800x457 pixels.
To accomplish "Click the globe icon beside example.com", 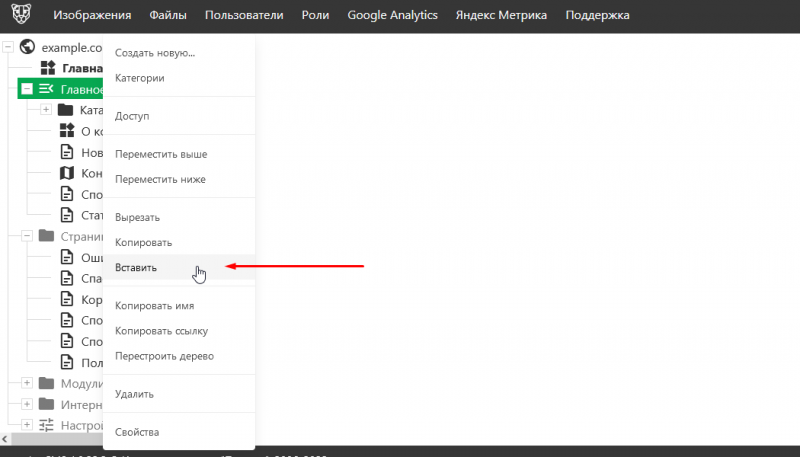I will click(x=27, y=47).
